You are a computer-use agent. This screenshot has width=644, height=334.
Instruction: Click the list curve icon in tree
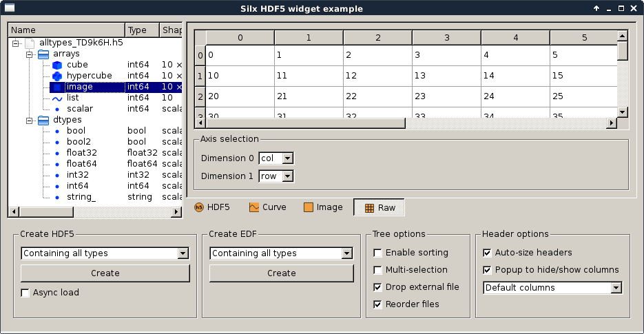point(57,98)
